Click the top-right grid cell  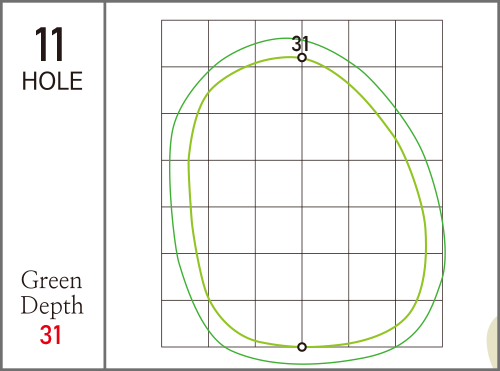(419, 44)
